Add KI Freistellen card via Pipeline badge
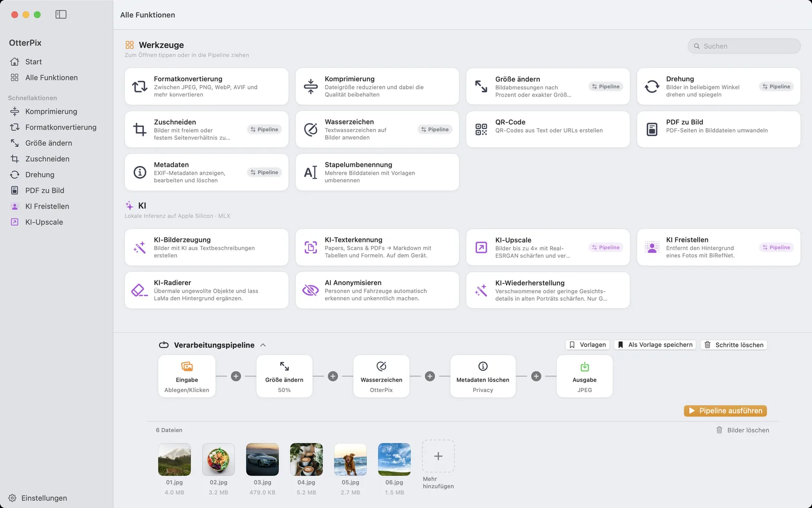Screen dimensions: 812x508 click(x=776, y=247)
